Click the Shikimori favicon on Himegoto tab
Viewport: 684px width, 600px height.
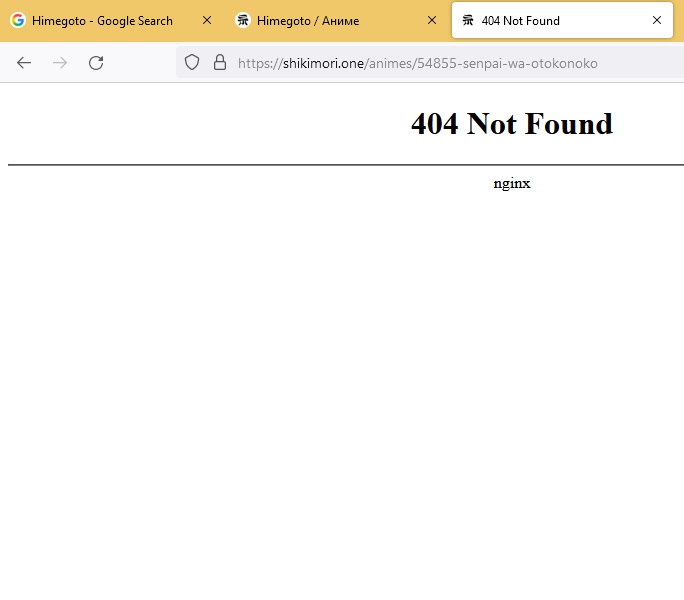243,20
